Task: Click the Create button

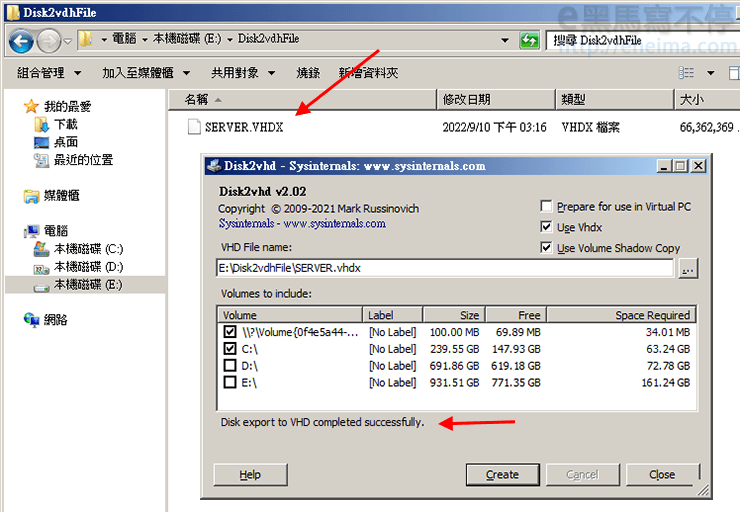Action: tap(503, 474)
